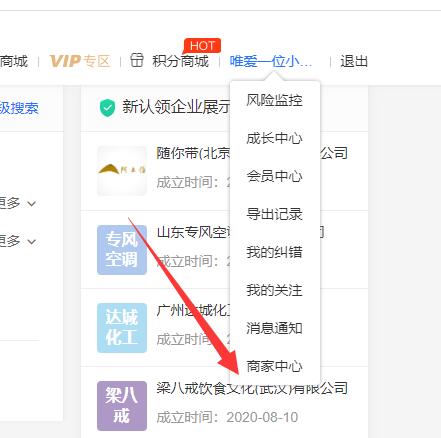The width and height of the screenshot is (441, 438).
Task: Open the 唯爱一位小... user dropdown
Action: 271,61
